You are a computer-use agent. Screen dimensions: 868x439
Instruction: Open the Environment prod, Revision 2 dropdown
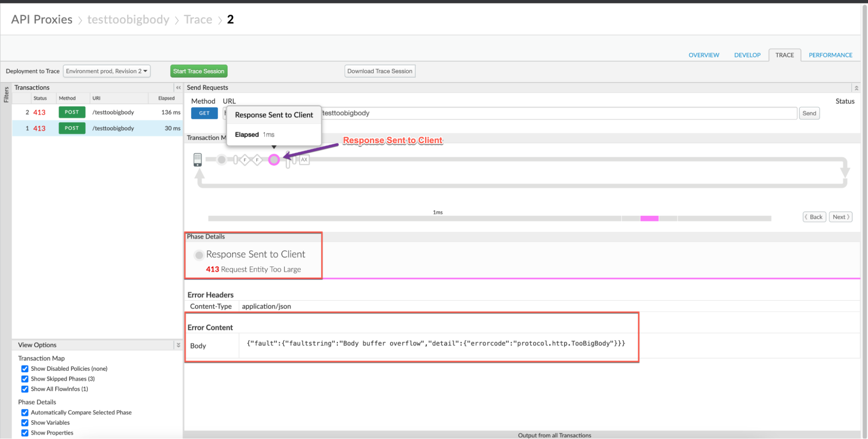tap(107, 71)
